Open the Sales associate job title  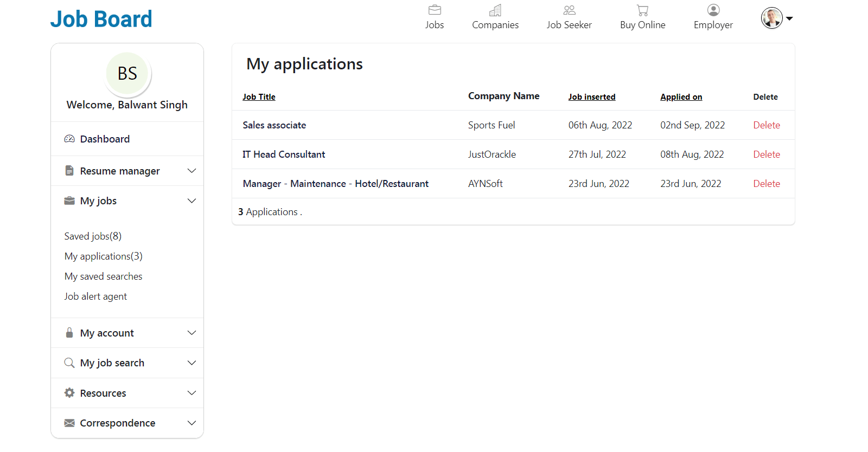coord(275,125)
